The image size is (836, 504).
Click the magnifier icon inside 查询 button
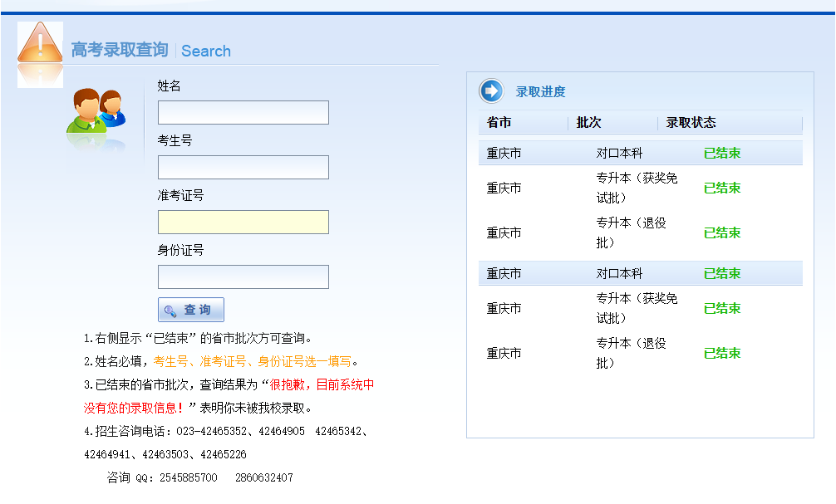tap(172, 309)
